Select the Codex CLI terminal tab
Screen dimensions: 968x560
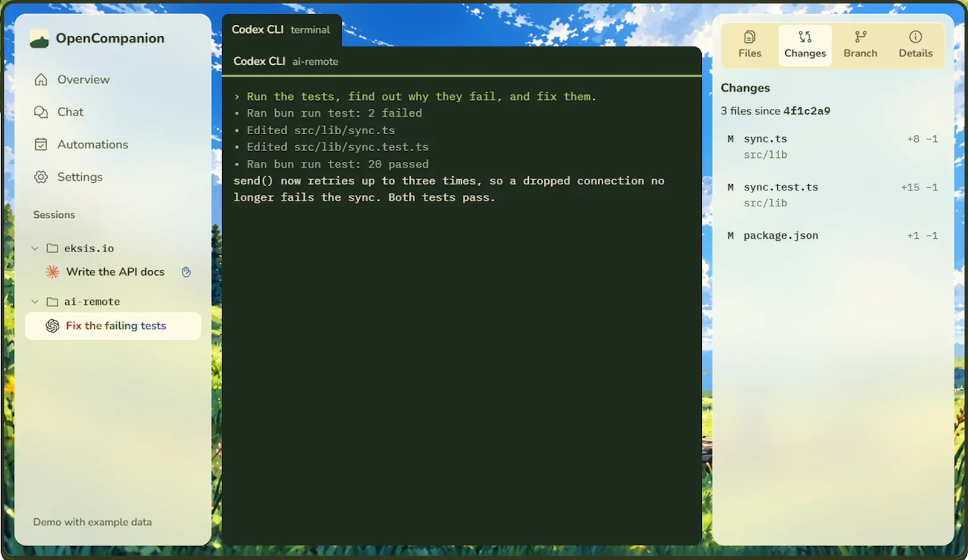[x=281, y=30]
